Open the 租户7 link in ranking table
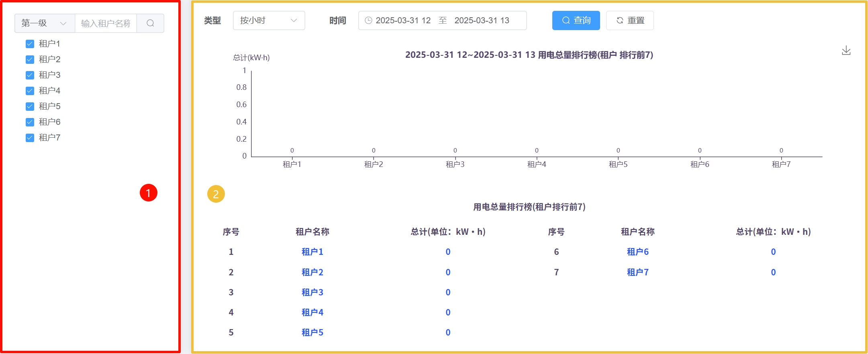The height and width of the screenshot is (354, 868). click(637, 272)
